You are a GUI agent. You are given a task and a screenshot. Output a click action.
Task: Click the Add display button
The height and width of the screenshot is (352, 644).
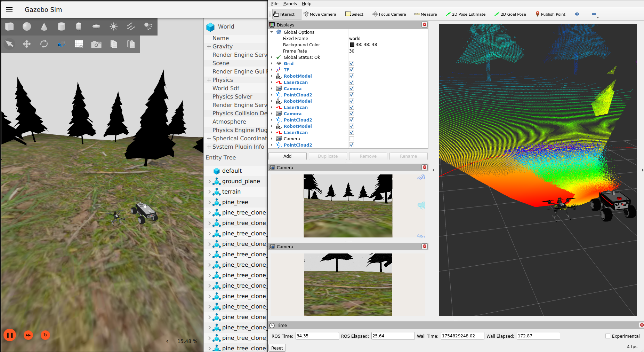[x=287, y=156]
